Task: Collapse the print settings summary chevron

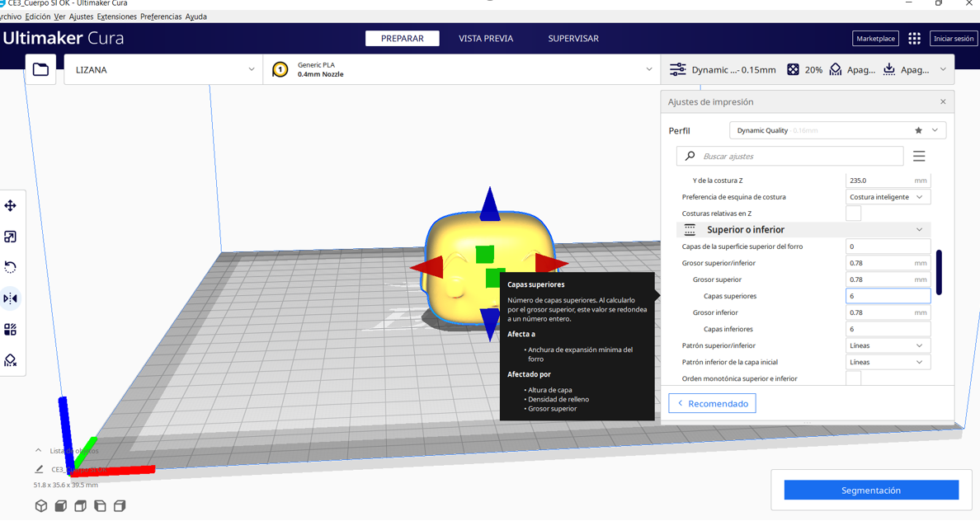Action: [x=943, y=69]
